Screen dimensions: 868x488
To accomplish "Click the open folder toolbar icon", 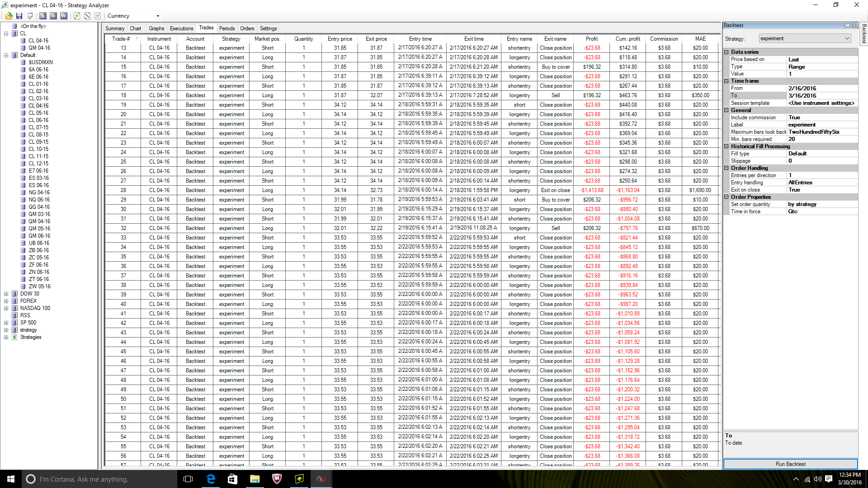I will pyautogui.click(x=9, y=16).
